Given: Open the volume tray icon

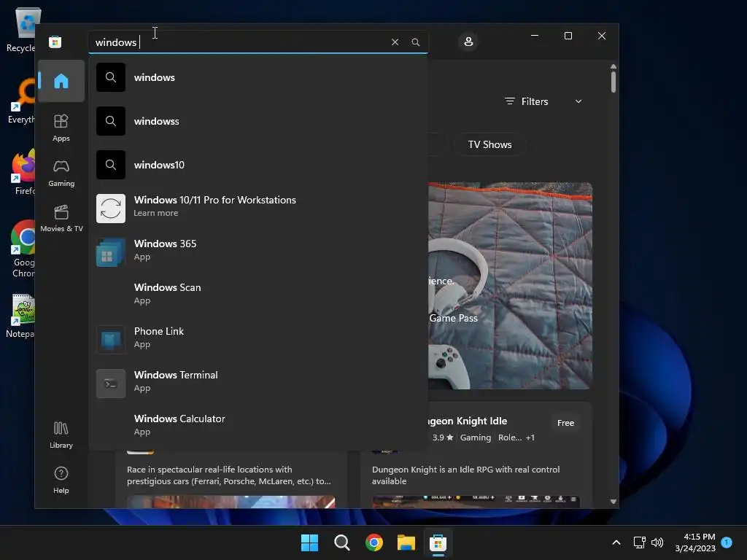Looking at the screenshot, I should [x=657, y=542].
